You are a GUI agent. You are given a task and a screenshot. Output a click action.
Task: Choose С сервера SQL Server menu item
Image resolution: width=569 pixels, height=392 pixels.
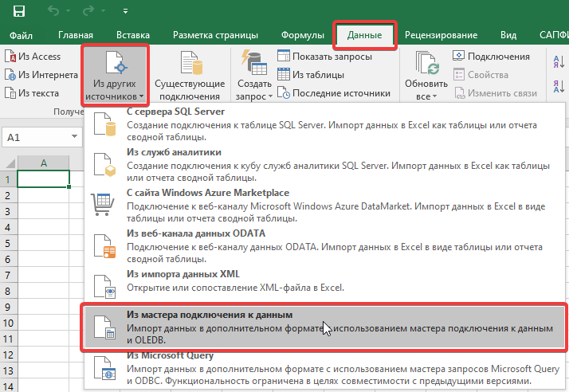click(x=324, y=123)
